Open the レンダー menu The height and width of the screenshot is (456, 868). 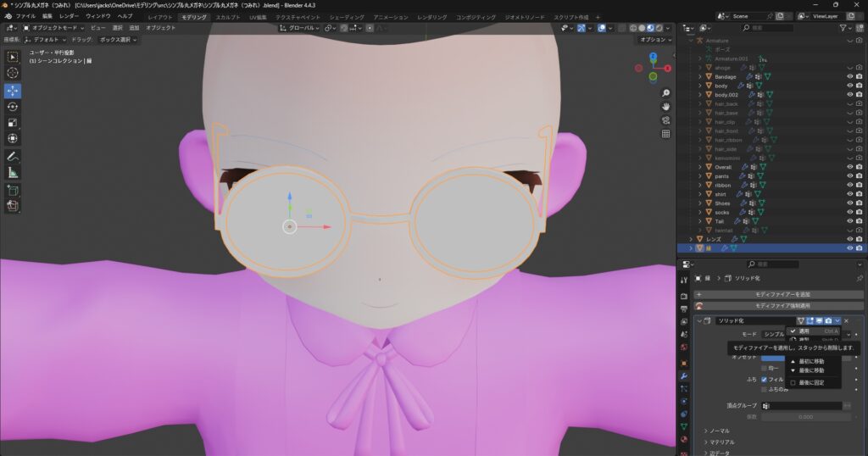click(70, 17)
